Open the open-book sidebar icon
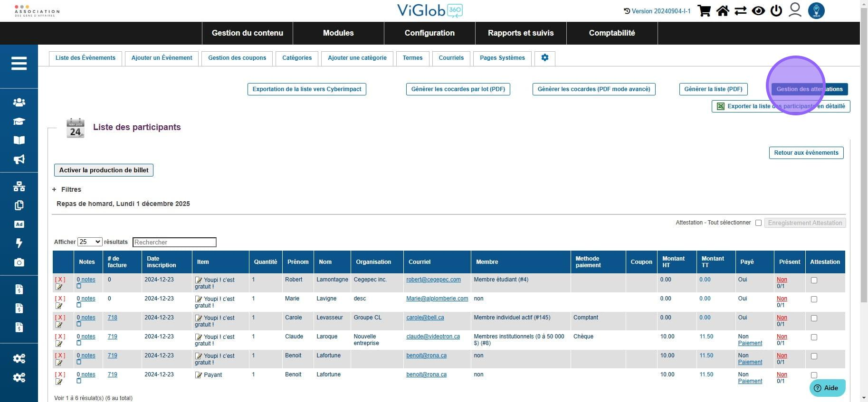 tap(19, 140)
